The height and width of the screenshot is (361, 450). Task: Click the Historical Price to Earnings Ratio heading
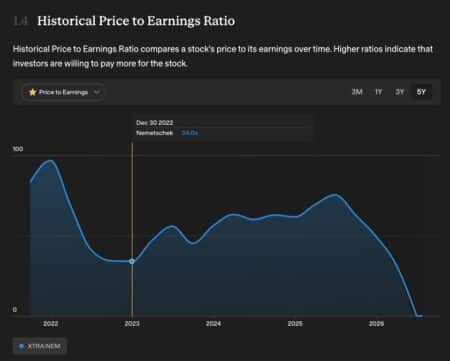(x=136, y=21)
